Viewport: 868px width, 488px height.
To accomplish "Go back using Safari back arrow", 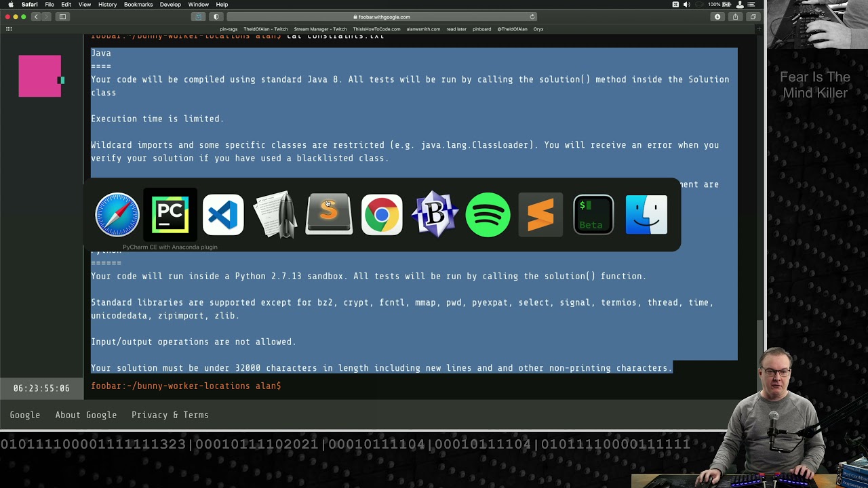I will (36, 17).
